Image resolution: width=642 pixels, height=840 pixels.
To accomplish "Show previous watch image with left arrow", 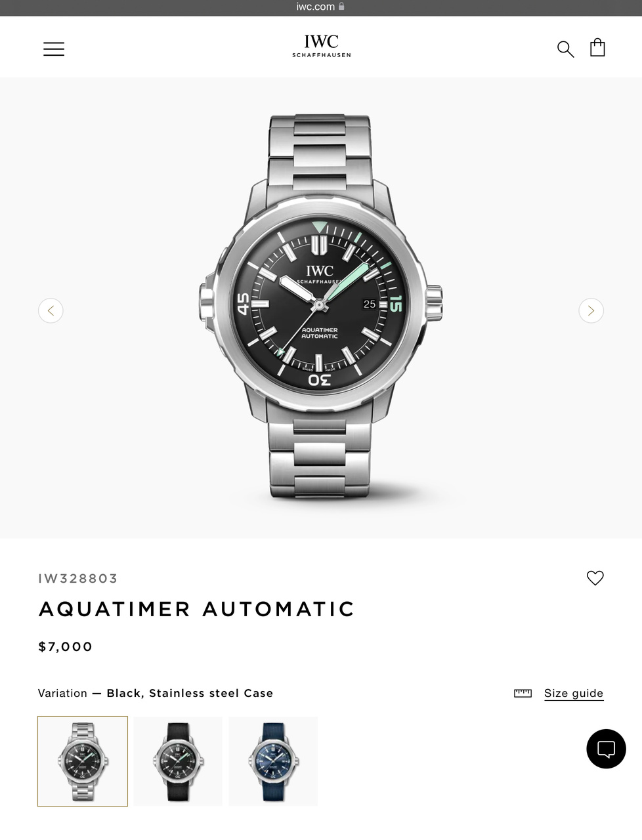I will coord(51,310).
